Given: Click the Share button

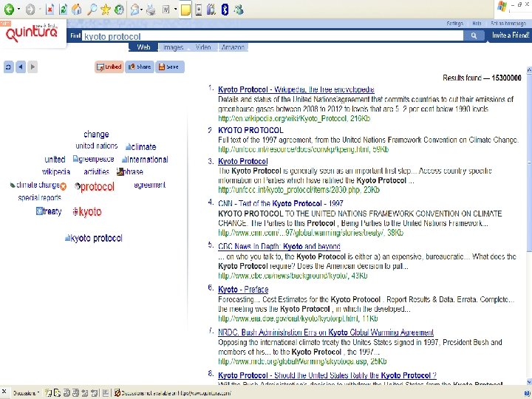Looking at the screenshot, I should tap(140, 66).
